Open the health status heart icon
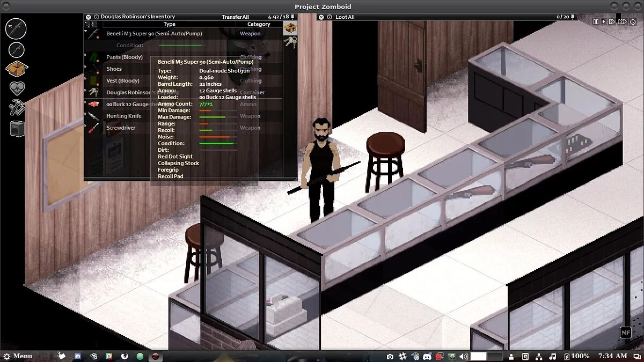 click(x=17, y=88)
